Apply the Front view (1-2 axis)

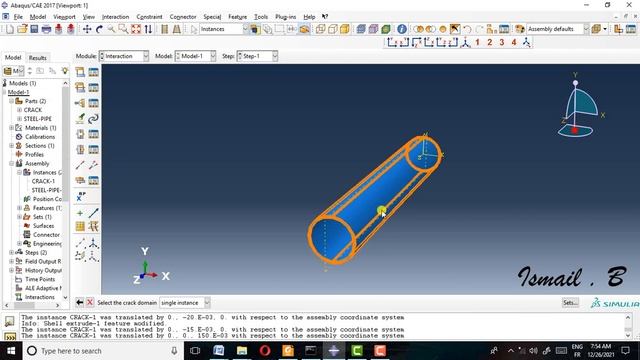(x=392, y=42)
